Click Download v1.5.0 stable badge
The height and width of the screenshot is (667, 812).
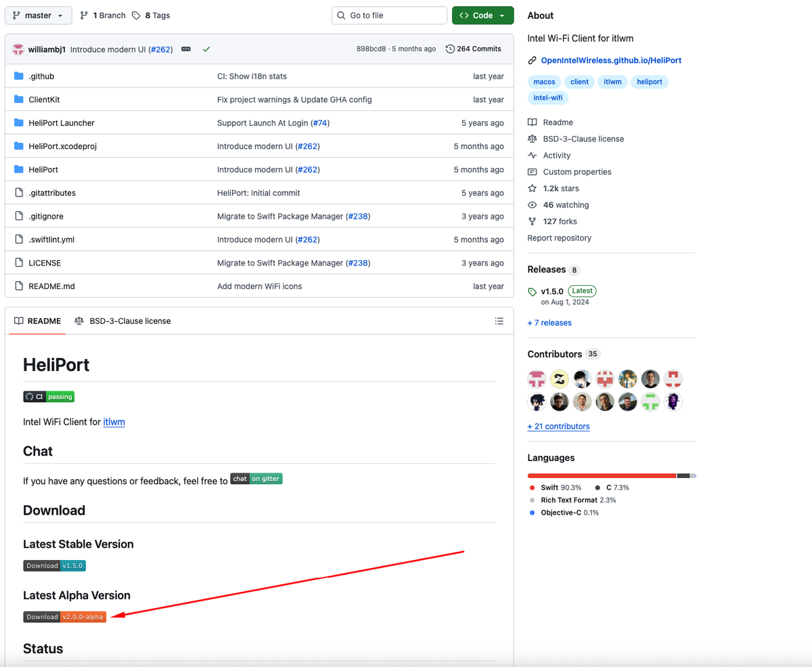tap(54, 566)
